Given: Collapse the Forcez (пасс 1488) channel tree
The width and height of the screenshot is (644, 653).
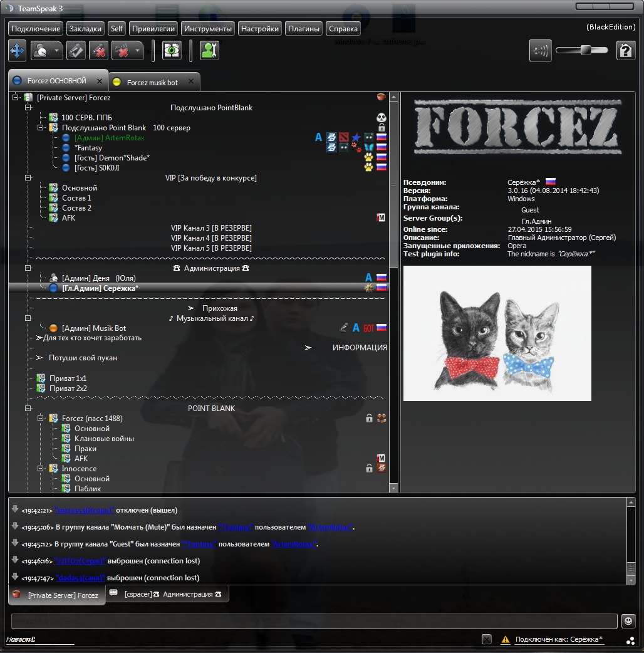Looking at the screenshot, I should (x=41, y=419).
